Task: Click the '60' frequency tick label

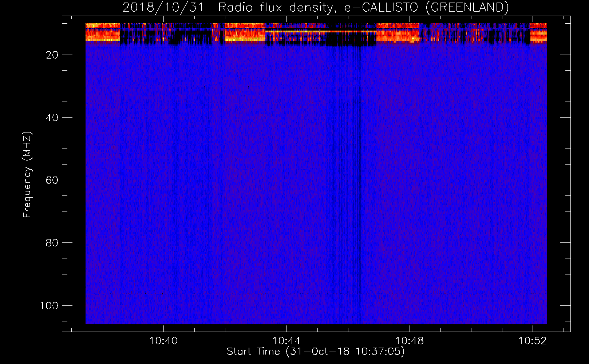Action: tap(52, 180)
